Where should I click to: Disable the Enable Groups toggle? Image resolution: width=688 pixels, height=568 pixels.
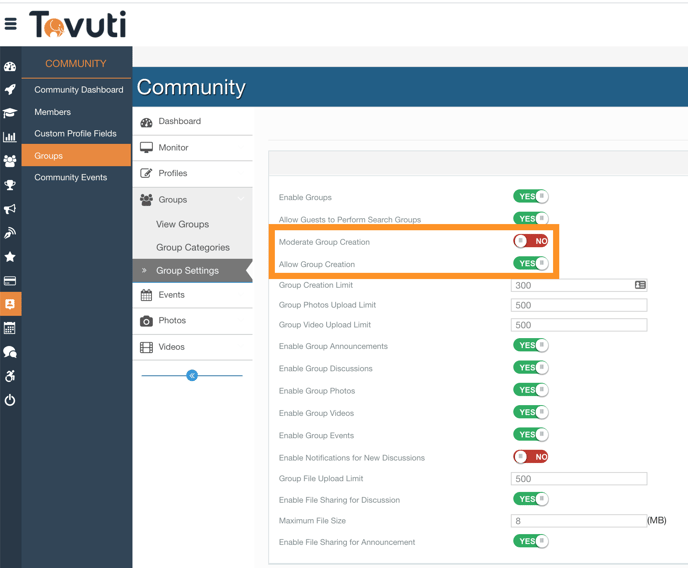pos(531,197)
